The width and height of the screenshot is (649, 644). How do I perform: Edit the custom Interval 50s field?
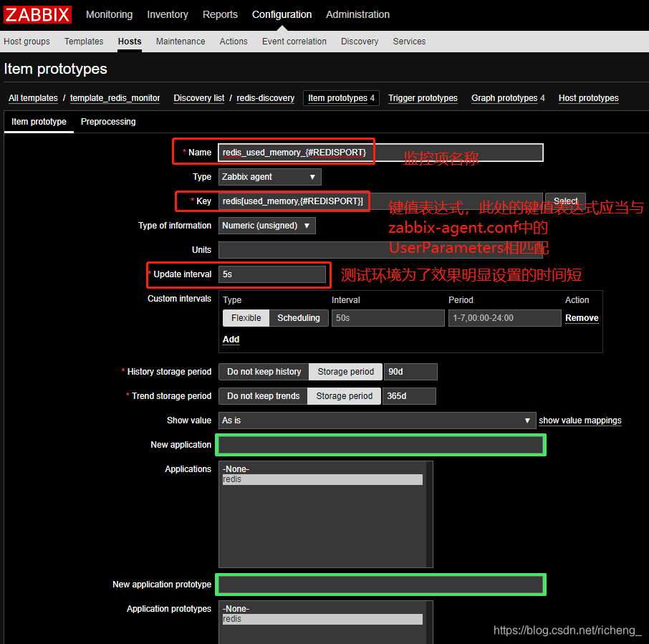(x=388, y=318)
